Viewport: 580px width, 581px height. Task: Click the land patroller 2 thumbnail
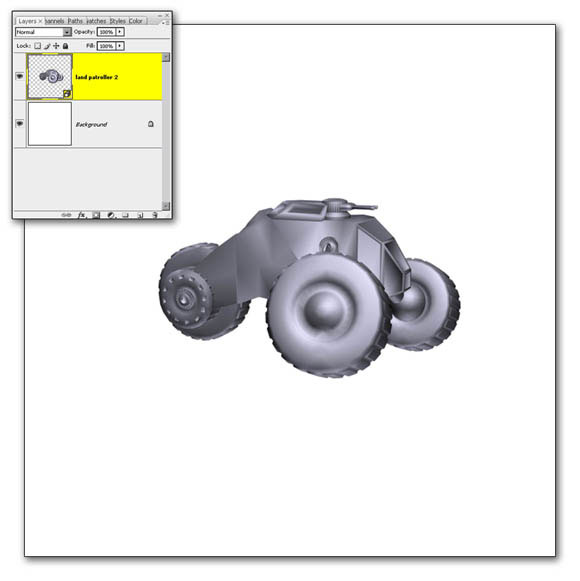[50, 77]
